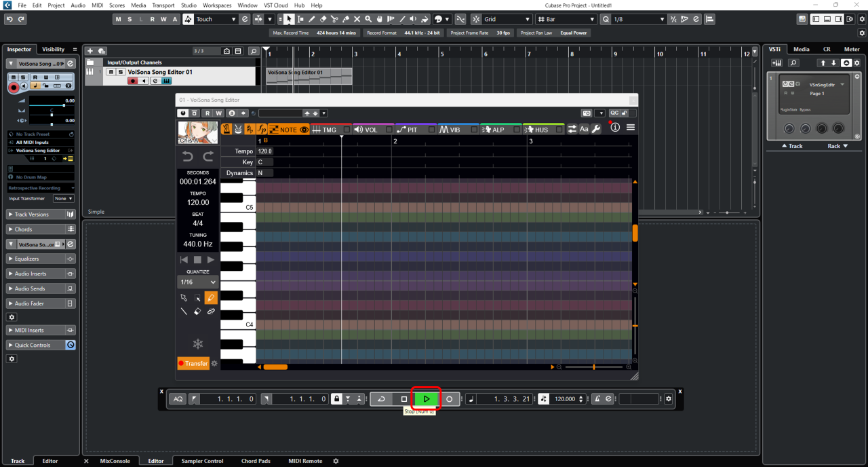
Task: Tick the VOL parameter checkbox
Action: coord(389,130)
